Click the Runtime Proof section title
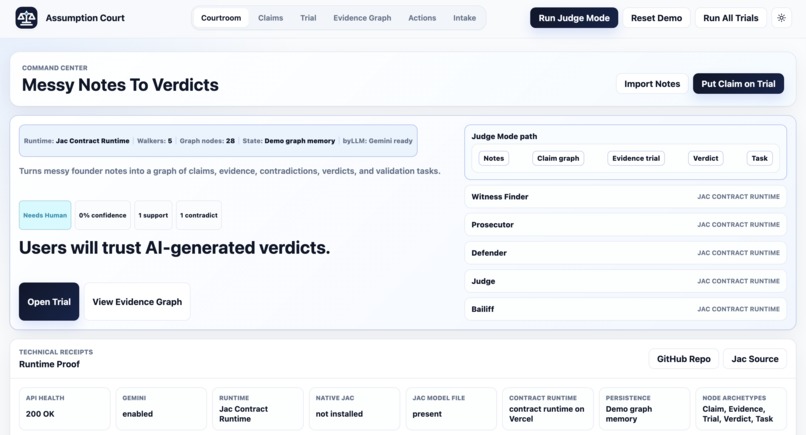This screenshot has height=435, width=806. (x=49, y=364)
